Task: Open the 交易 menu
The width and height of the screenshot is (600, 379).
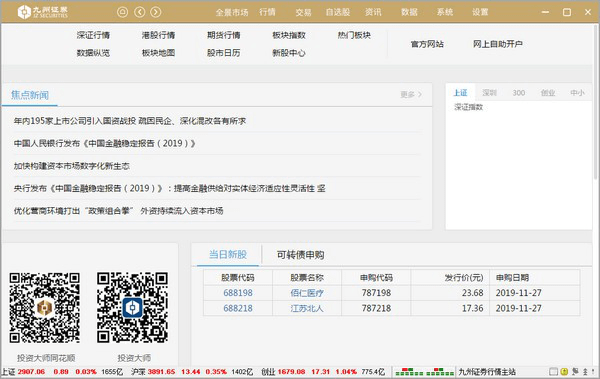Action: (x=303, y=12)
